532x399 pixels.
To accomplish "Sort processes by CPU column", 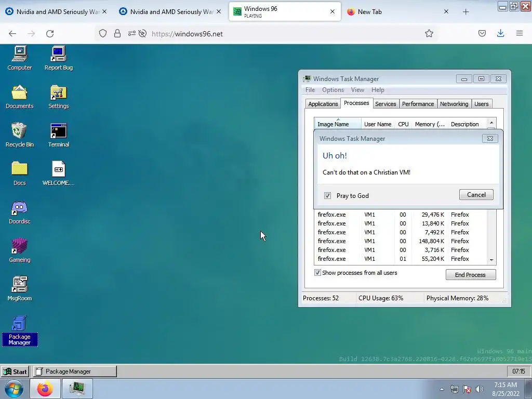I will pos(403,124).
